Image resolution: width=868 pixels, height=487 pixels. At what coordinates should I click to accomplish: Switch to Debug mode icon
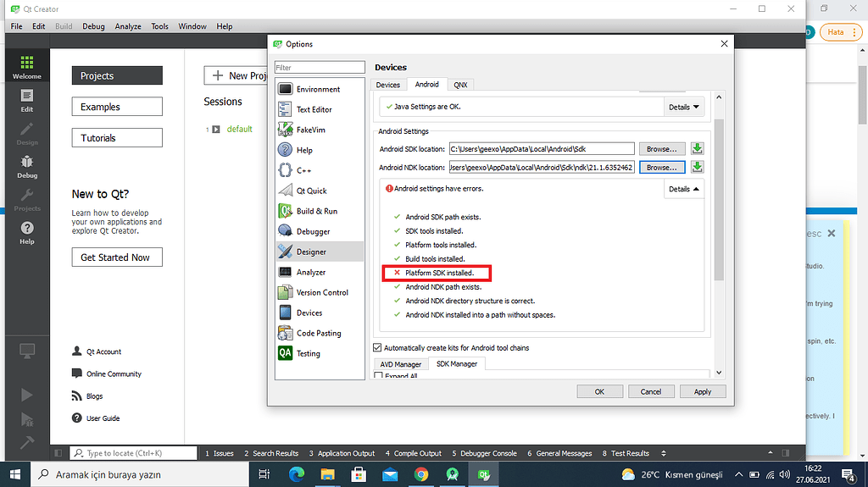point(26,167)
